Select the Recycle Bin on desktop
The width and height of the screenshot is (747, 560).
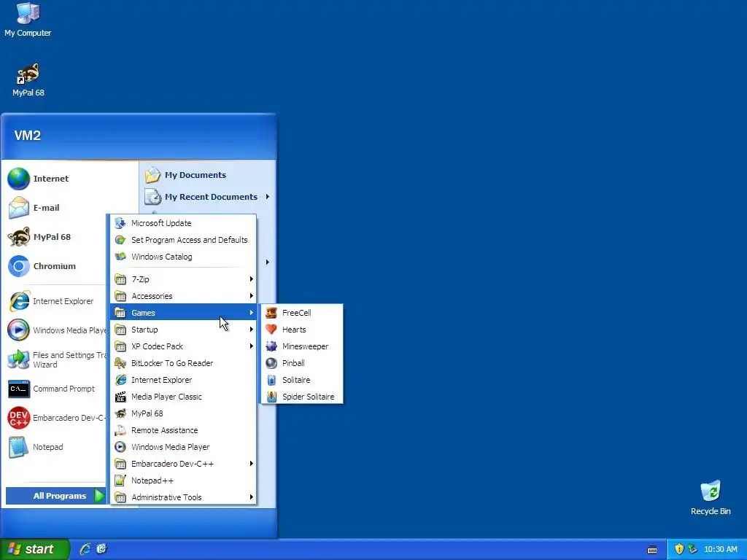(x=711, y=498)
